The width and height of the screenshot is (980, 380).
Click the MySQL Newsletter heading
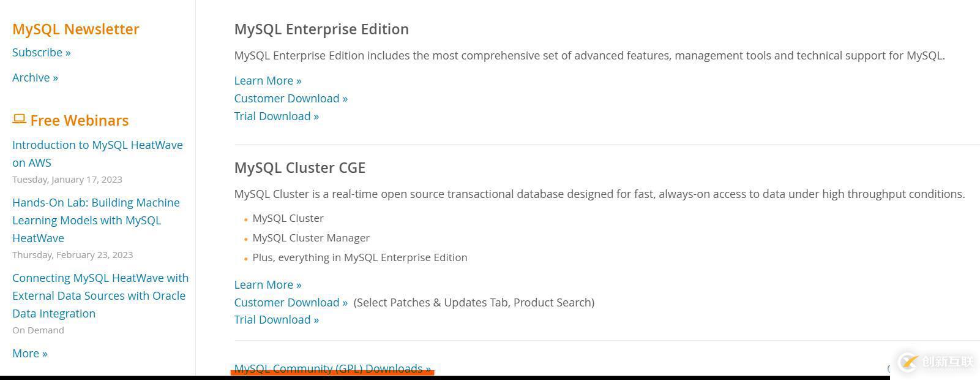pos(76,29)
